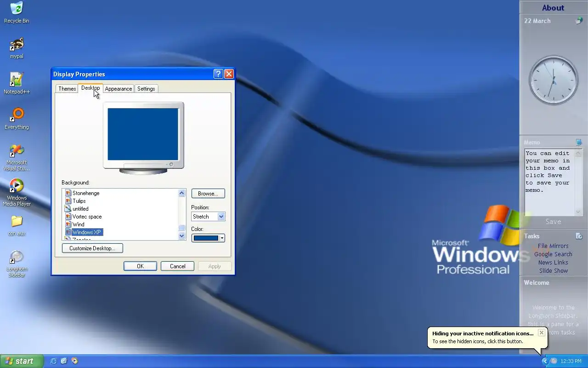Click the Vortec space image file icon
This screenshot has width=588, height=368.
[68, 217]
